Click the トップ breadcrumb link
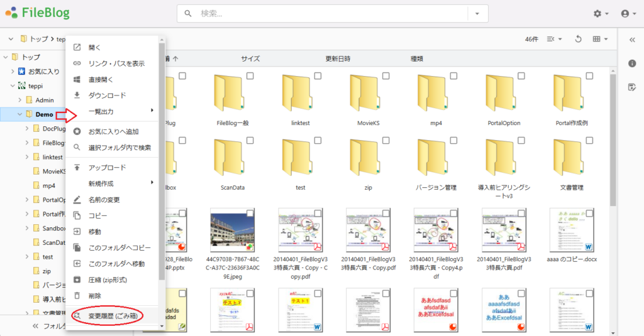This screenshot has width=644, height=336. tap(38, 39)
